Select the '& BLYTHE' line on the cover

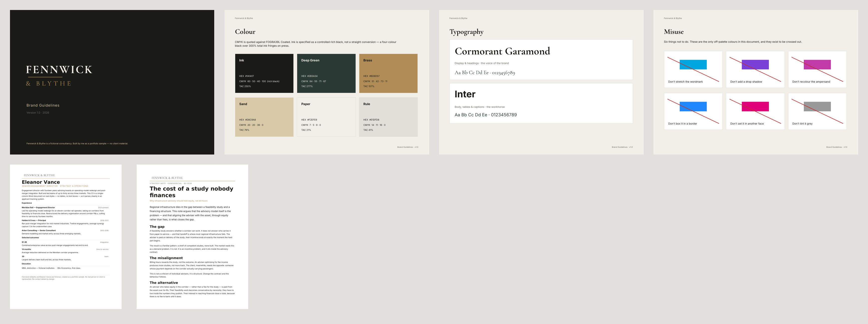pos(48,84)
